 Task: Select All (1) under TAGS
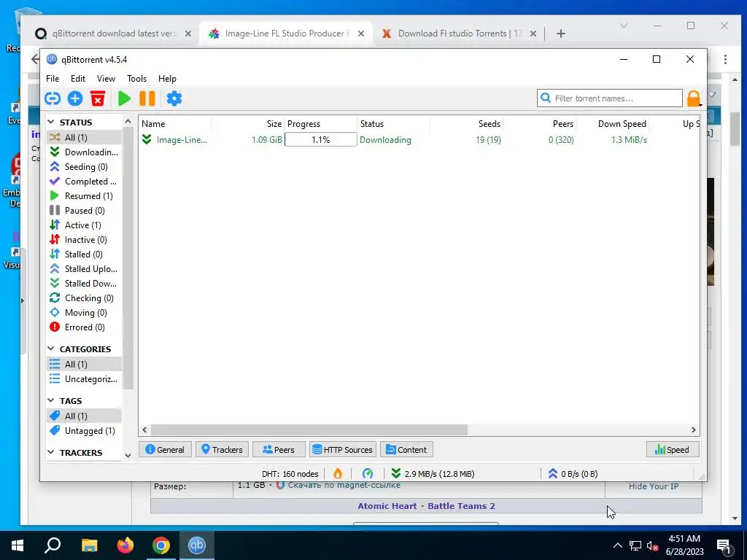pyautogui.click(x=84, y=416)
